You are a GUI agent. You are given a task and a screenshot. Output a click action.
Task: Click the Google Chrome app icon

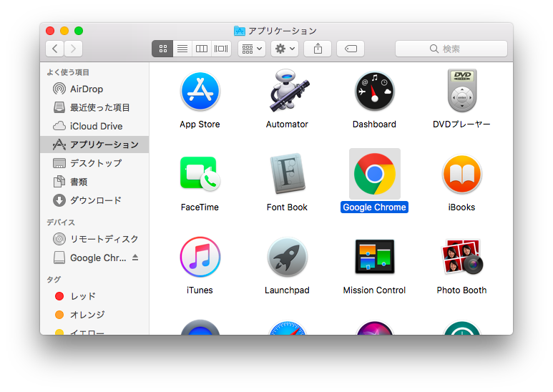tap(375, 174)
